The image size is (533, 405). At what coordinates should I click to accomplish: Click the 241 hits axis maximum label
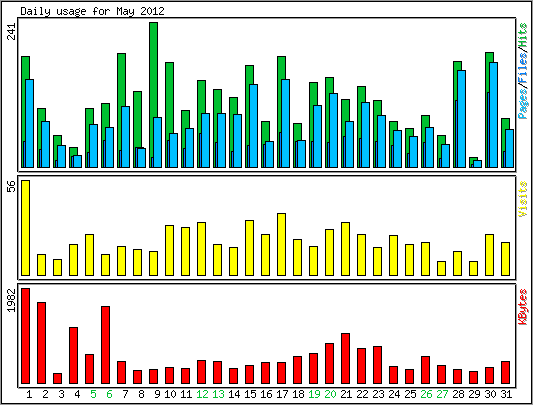pyautogui.click(x=12, y=31)
